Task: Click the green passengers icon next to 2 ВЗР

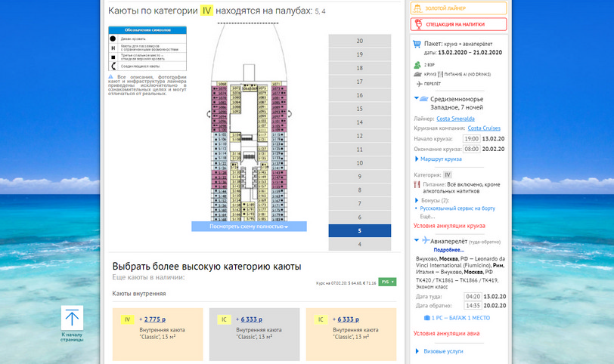Action: pyautogui.click(x=417, y=65)
